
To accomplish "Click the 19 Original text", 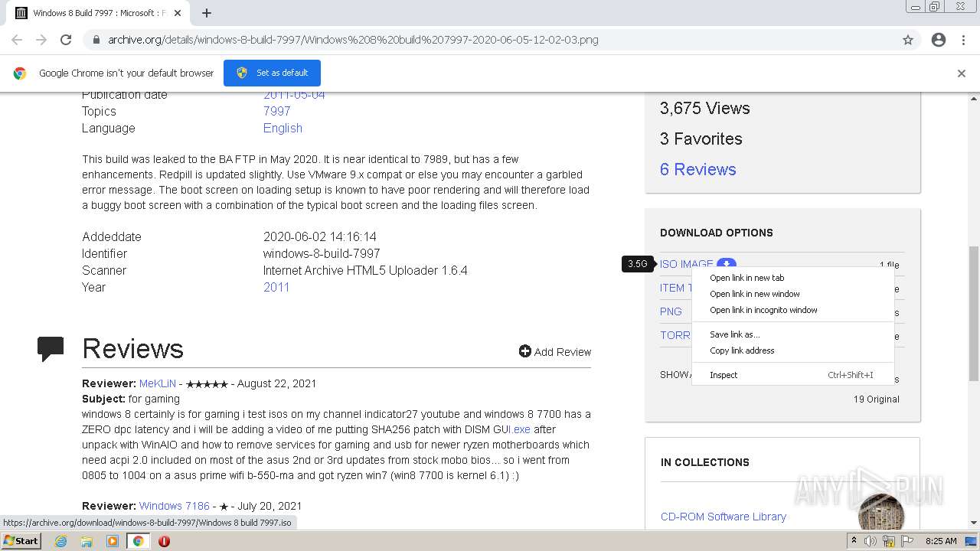I will click(x=877, y=399).
